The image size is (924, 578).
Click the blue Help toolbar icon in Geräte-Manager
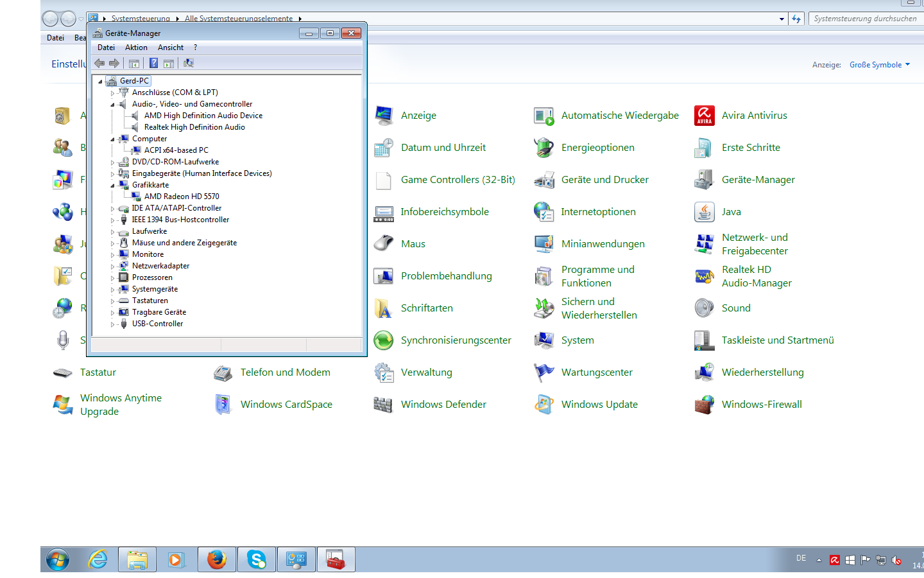point(154,63)
